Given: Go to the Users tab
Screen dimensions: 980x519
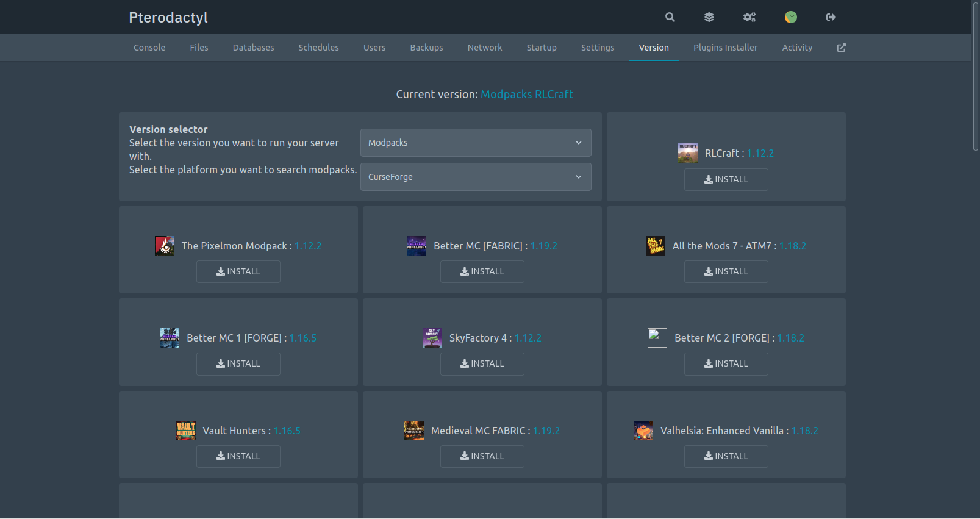Looking at the screenshot, I should click(374, 48).
